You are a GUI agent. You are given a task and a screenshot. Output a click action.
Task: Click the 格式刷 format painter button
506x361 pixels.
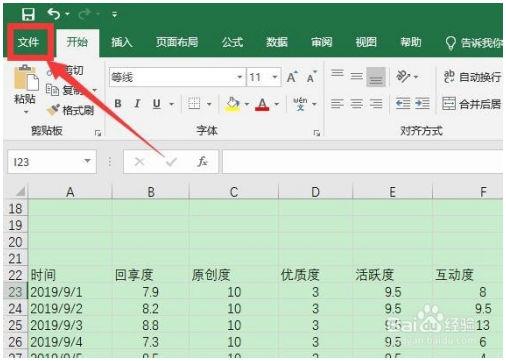point(70,110)
